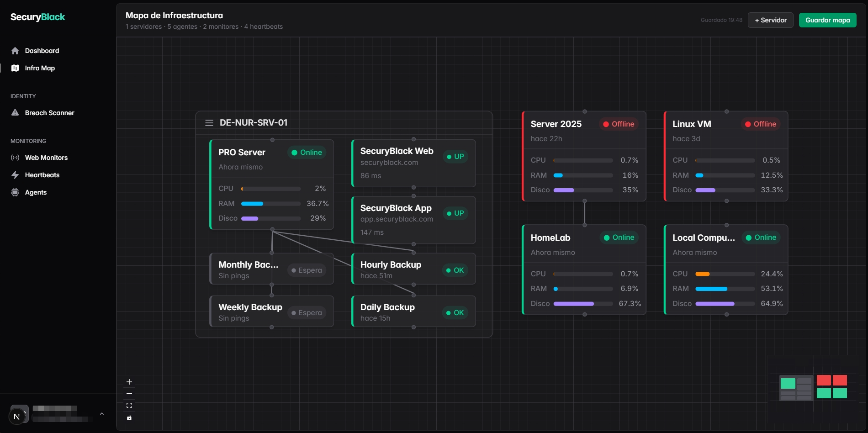
Task: Select the Server 2025 node title
Action: [x=556, y=124]
